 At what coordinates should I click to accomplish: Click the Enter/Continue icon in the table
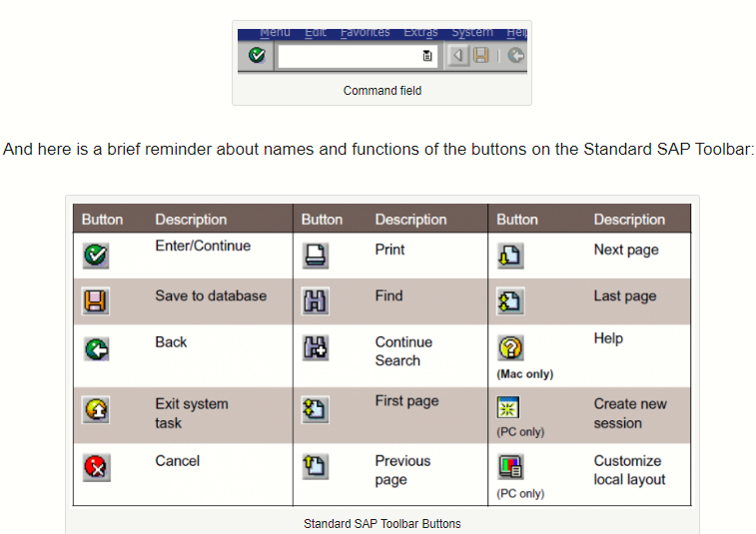[x=96, y=255]
